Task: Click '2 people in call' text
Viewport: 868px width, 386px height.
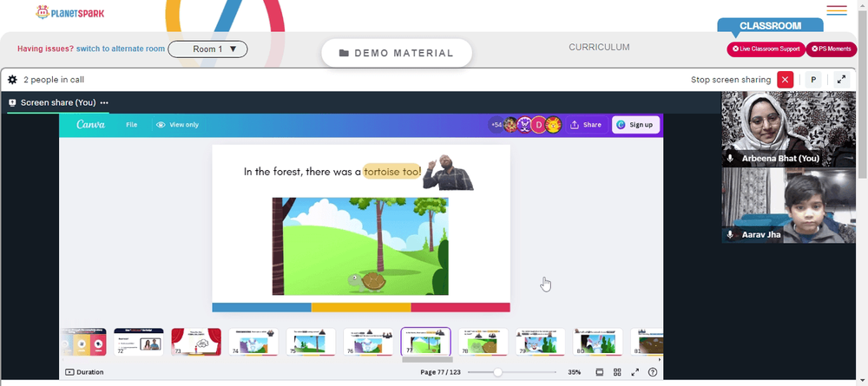Action: (x=54, y=80)
